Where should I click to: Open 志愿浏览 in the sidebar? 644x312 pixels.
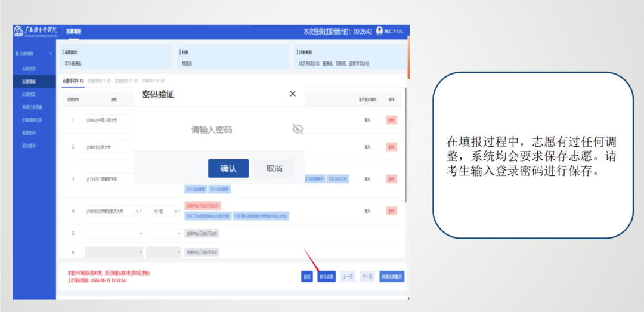tap(29, 69)
